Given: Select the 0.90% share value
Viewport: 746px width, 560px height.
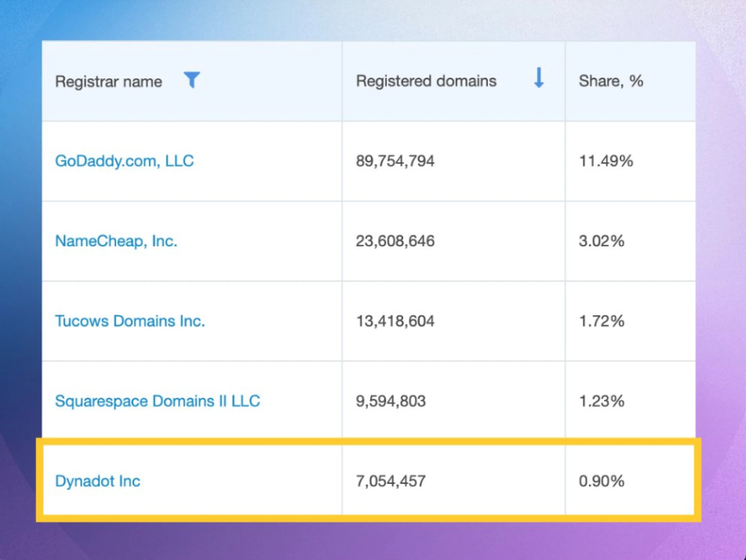Looking at the screenshot, I should click(602, 481).
